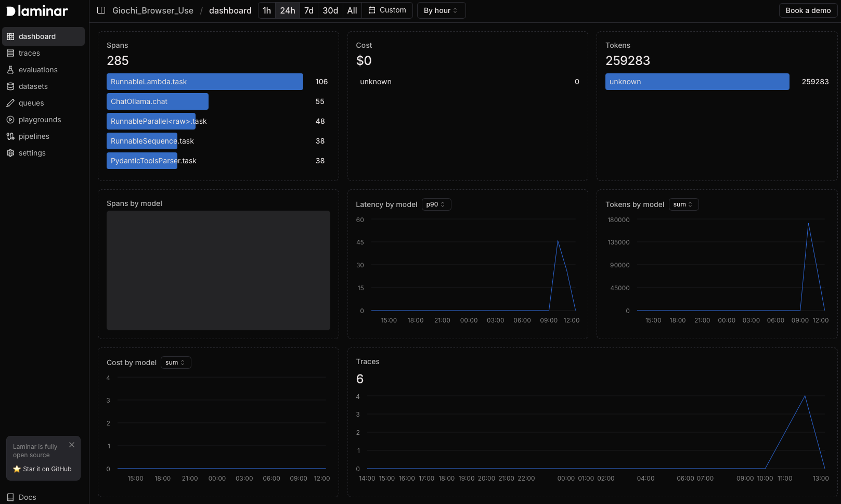
Task: Go to datasets in sidebar
Action: 33,86
